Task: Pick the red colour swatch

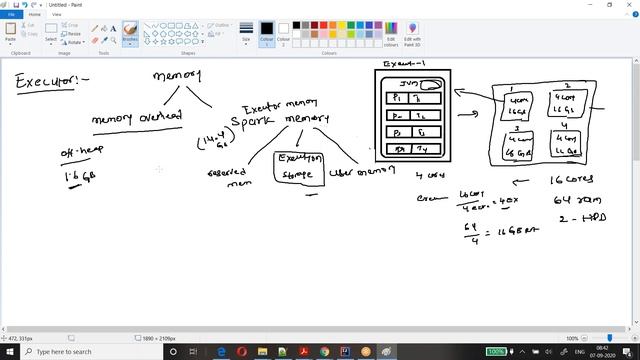Action: pos(324,25)
